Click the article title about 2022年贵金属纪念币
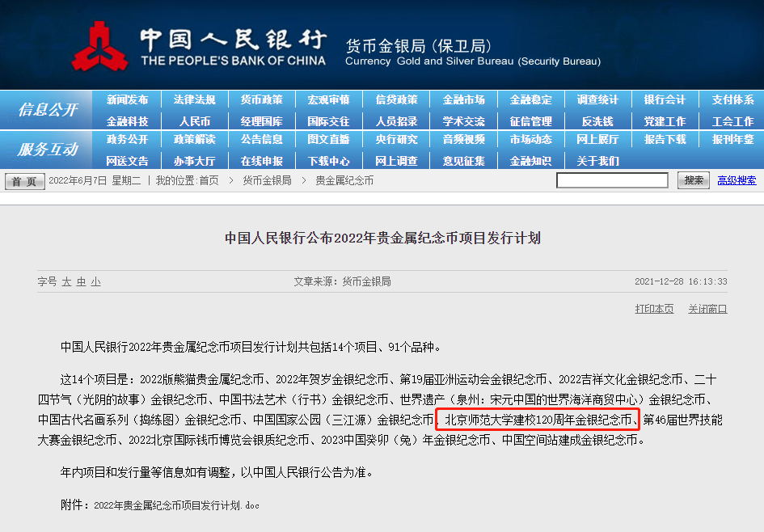 coord(382,238)
